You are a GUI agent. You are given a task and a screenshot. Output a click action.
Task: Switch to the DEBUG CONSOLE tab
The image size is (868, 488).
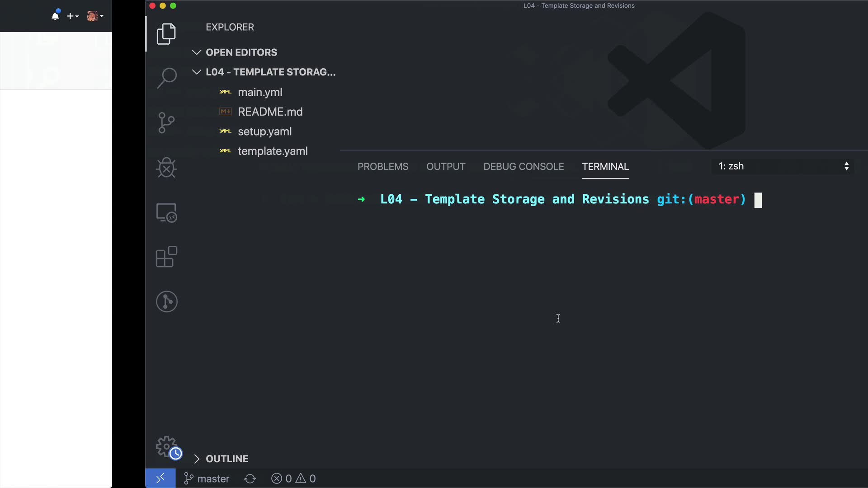[523, 166]
